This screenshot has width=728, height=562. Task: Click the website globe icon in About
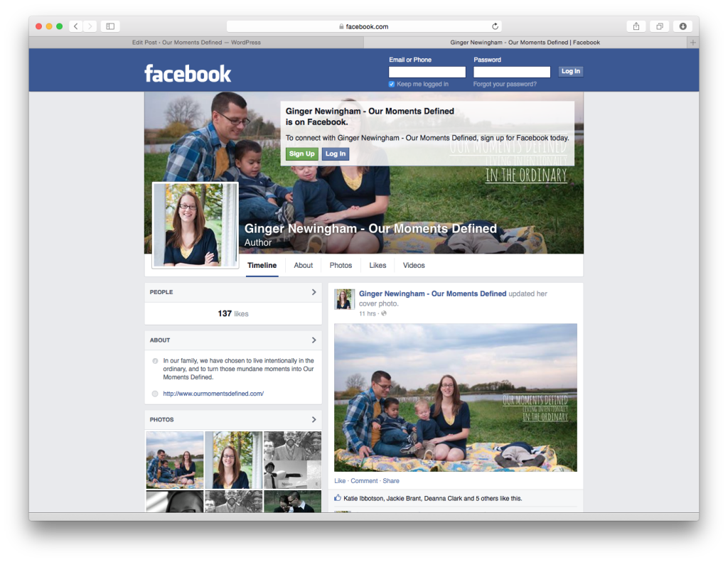155,394
